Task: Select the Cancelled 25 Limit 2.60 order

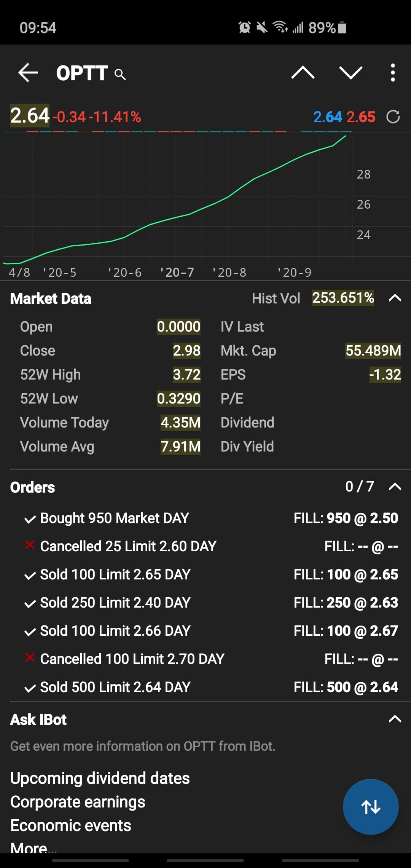Action: (128, 546)
